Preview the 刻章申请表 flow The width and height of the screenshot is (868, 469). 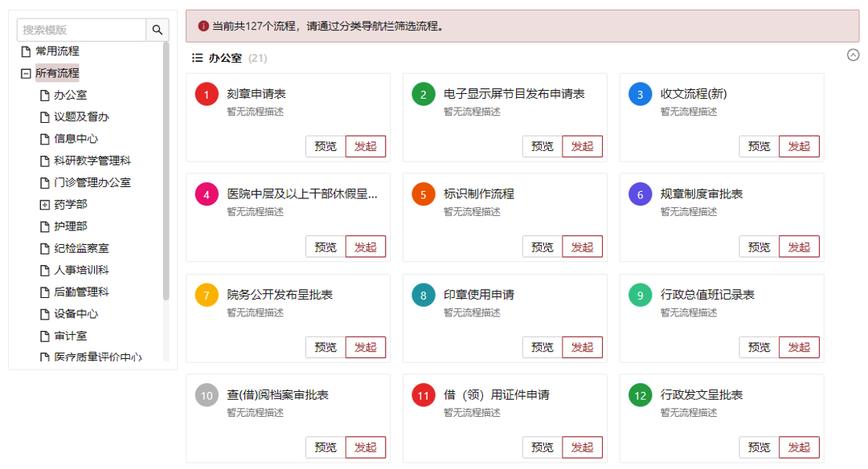pos(325,146)
